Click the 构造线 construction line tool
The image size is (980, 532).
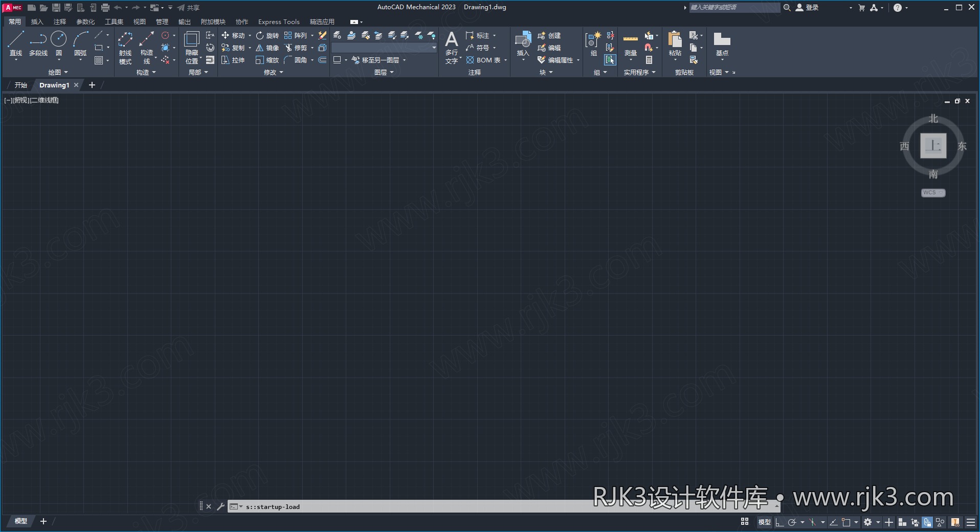pos(147,47)
